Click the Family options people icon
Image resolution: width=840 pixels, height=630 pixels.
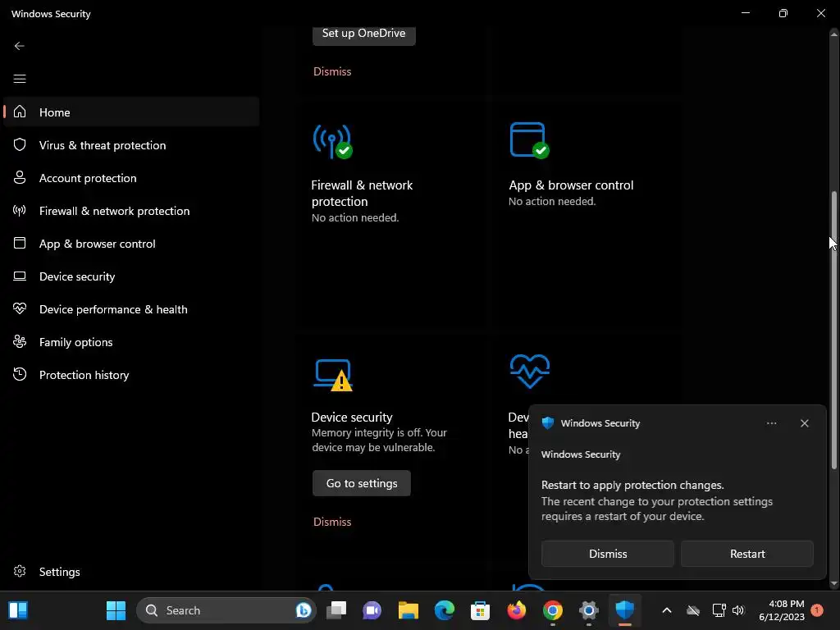(20, 341)
